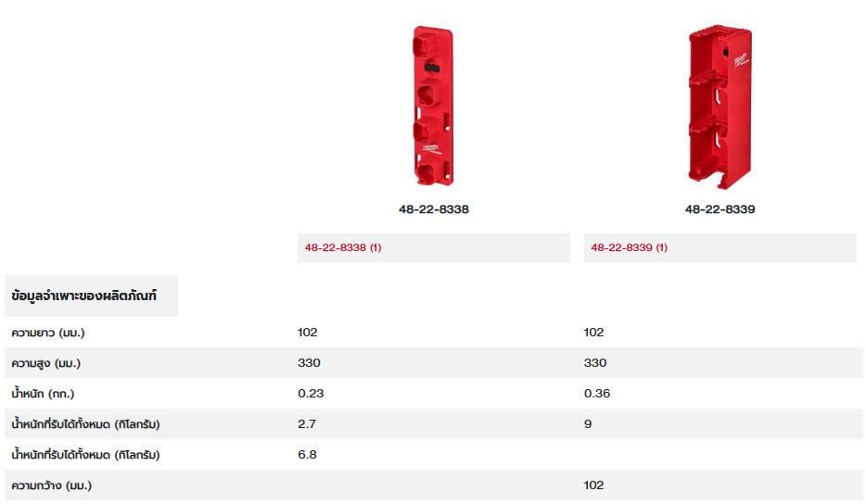The height and width of the screenshot is (504, 866).
Task: Open the red "48-22-8338 (1)" link
Action: [343, 247]
